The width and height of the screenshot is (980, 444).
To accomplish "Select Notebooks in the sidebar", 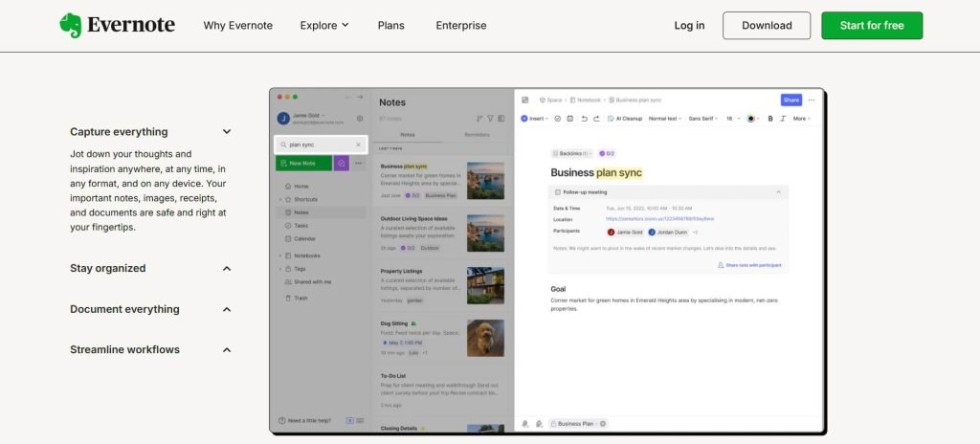I will pyautogui.click(x=301, y=255).
